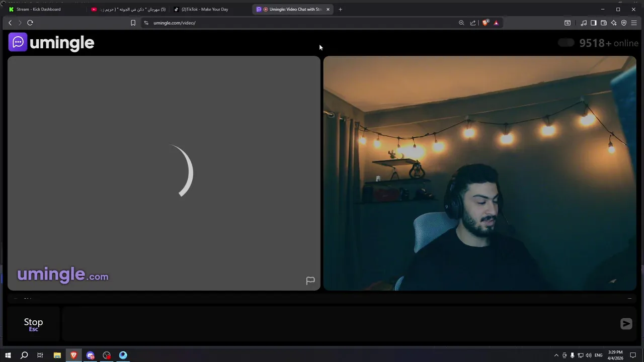Show hidden system tray icons

pos(556,355)
